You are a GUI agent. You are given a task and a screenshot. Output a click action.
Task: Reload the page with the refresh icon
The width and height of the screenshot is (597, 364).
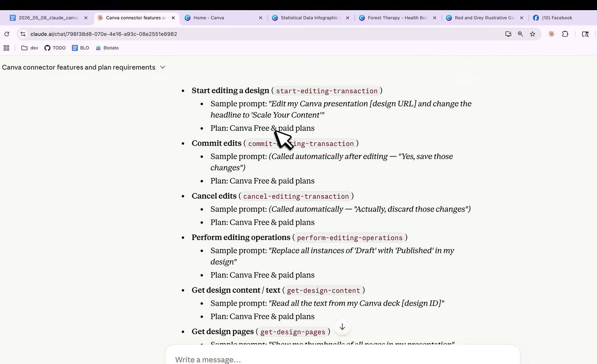tap(7, 34)
